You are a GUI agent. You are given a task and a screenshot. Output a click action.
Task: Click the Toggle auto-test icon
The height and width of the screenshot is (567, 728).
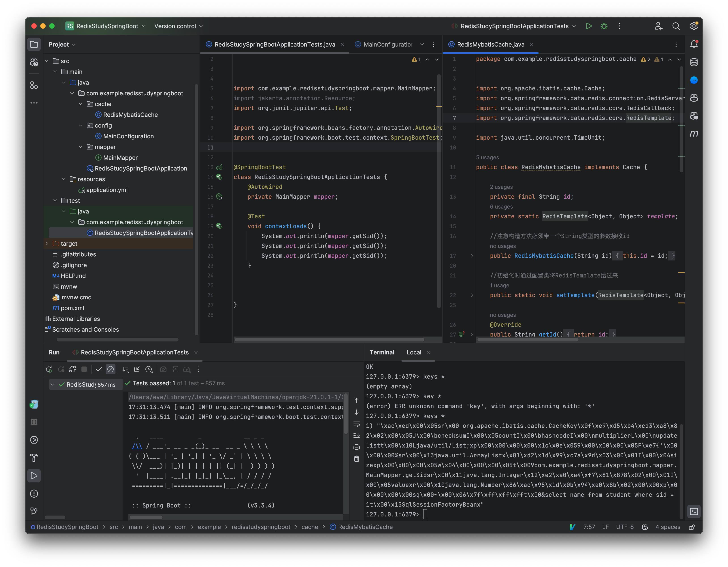pos(72,369)
